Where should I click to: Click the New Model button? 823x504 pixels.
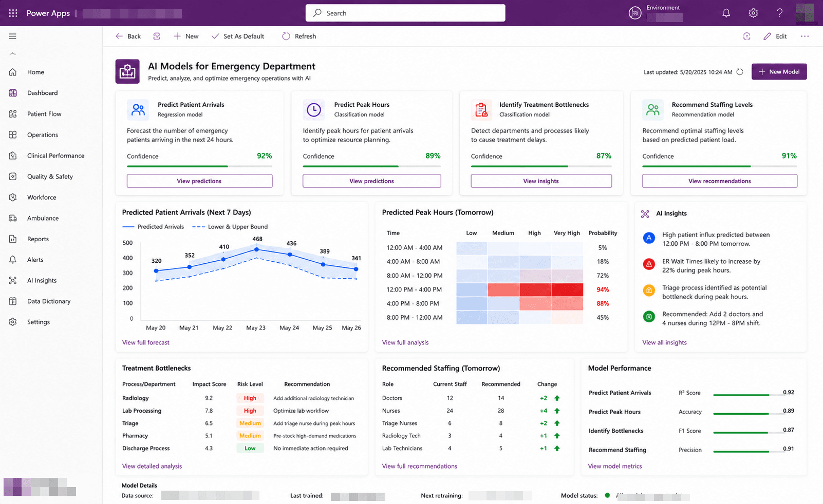779,72
